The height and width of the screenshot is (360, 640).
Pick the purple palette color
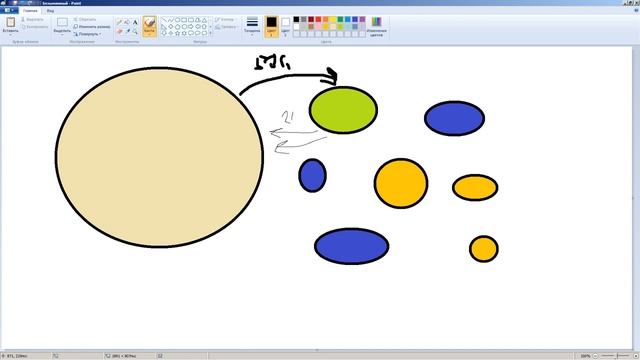click(x=362, y=19)
